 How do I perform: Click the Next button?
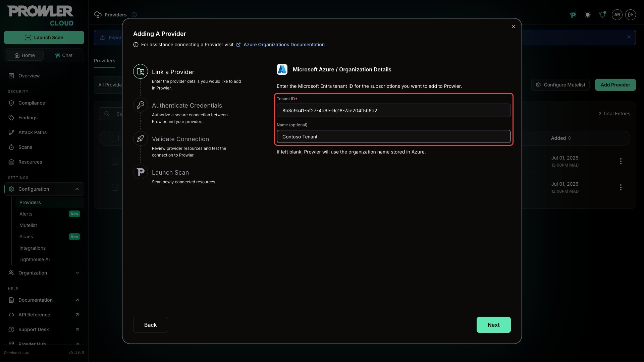[493, 325]
